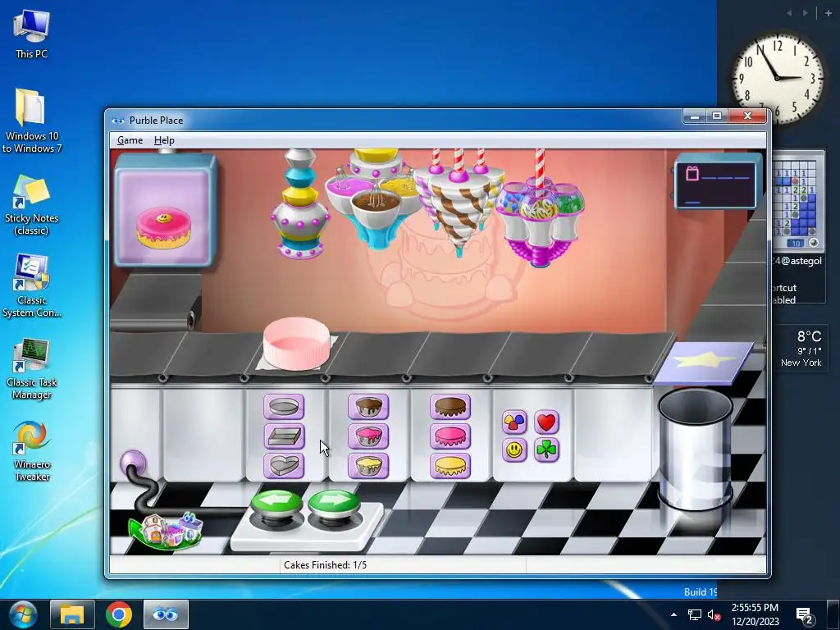
Task: Maximize the Purble Place window
Action: click(x=717, y=116)
